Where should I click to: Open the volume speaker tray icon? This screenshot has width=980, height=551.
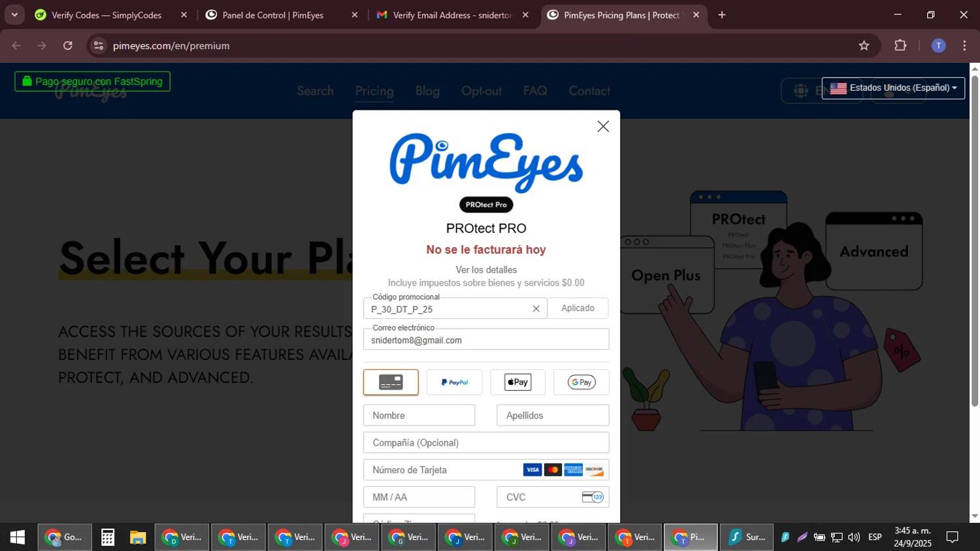[854, 537]
